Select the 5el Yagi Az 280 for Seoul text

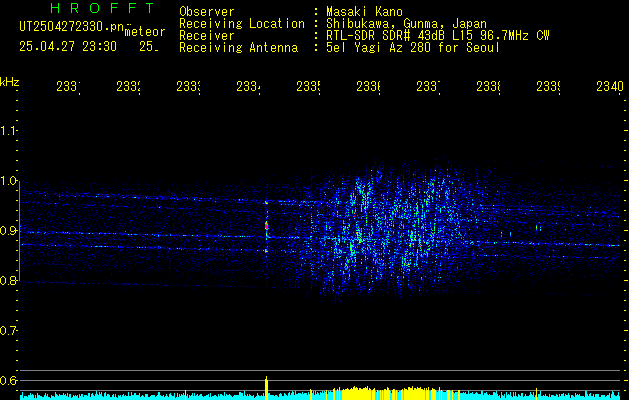tap(413, 48)
